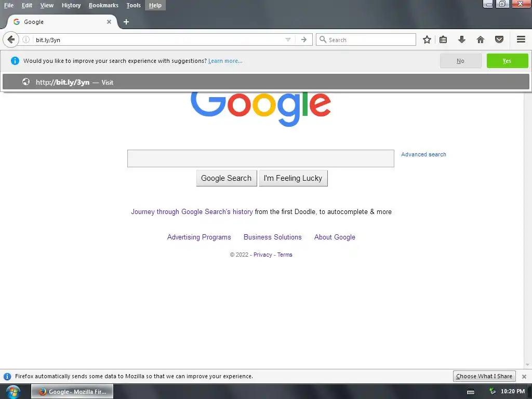Viewport: 532px width, 399px height.
Task: Click the I'm Feeling Lucky button
Action: (293, 178)
